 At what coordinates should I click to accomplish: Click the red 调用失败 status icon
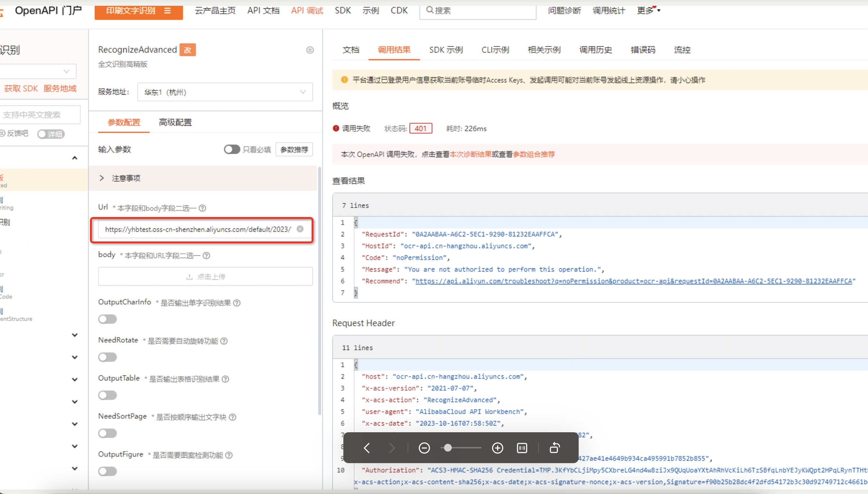tap(336, 128)
